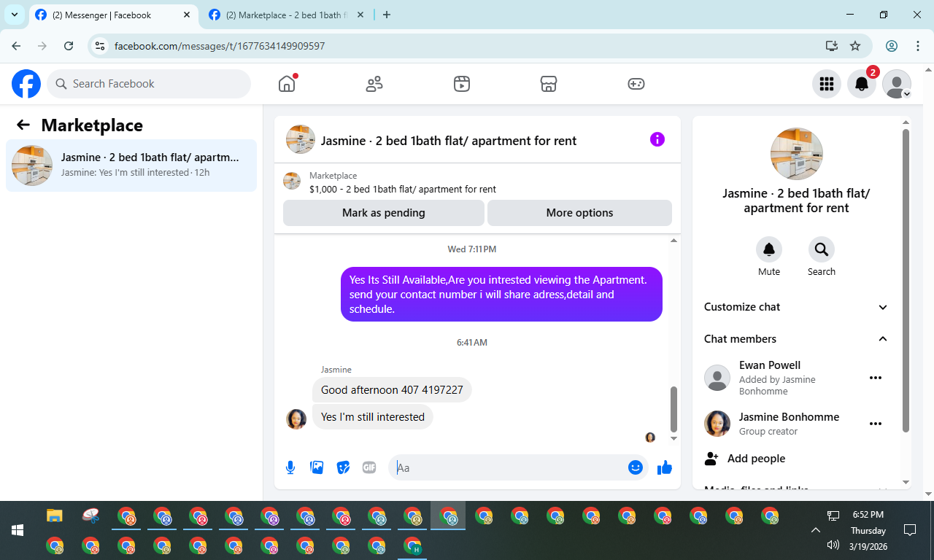The image size is (934, 560).
Task: Send a voice clip with microphone icon
Action: point(290,467)
